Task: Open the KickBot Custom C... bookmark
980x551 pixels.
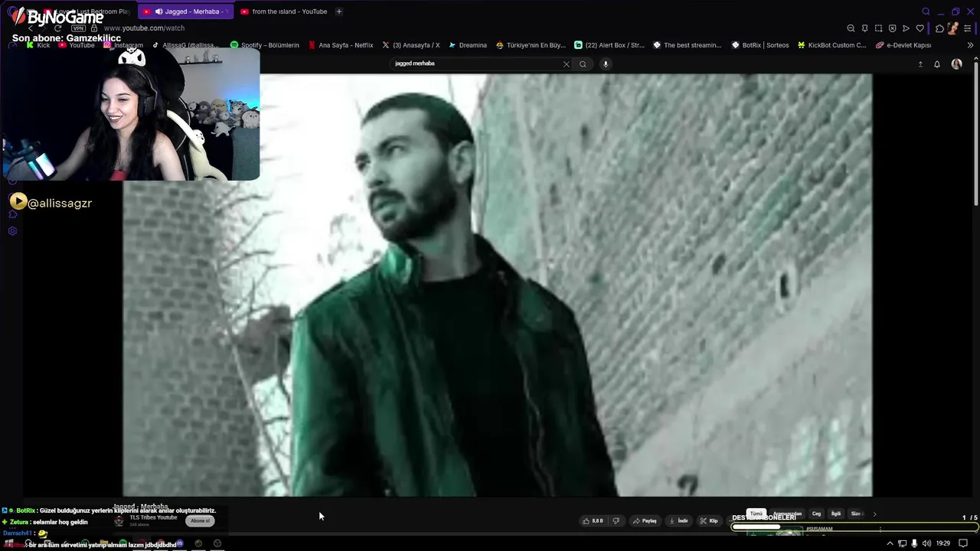Action: click(832, 45)
